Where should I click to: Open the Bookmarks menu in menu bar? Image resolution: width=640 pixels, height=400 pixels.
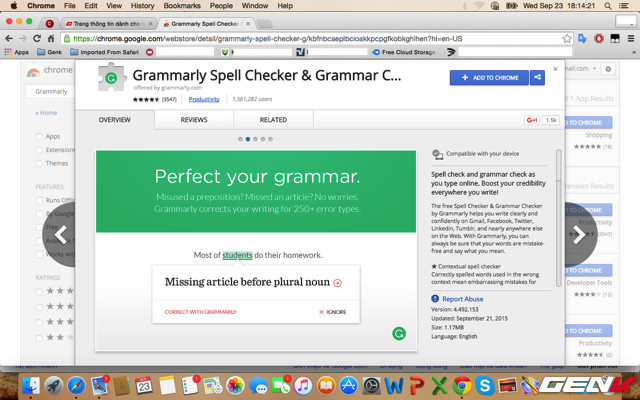click(180, 6)
